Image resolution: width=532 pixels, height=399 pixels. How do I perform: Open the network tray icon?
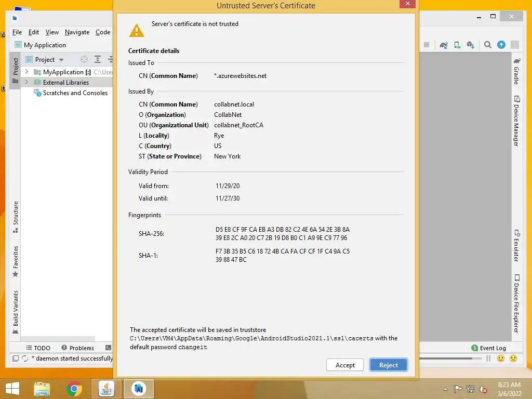point(471,389)
